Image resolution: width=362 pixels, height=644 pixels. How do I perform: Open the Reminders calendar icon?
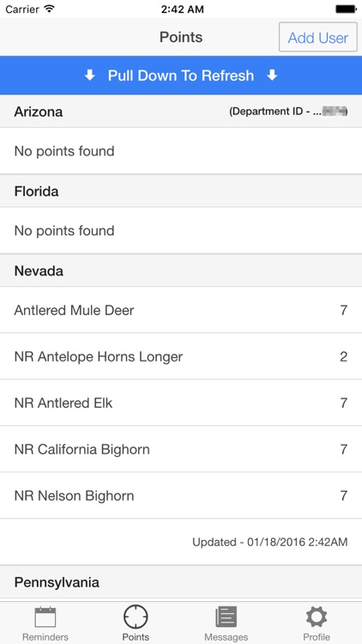coord(45,617)
